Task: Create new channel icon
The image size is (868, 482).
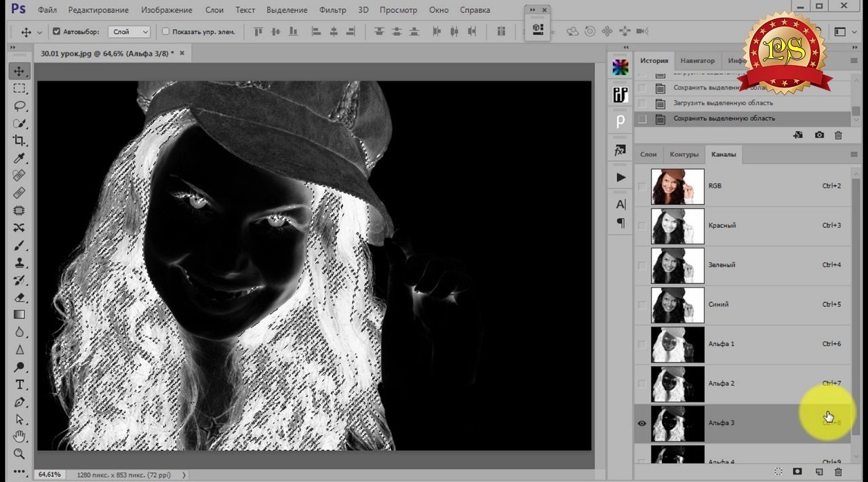Action: point(818,471)
